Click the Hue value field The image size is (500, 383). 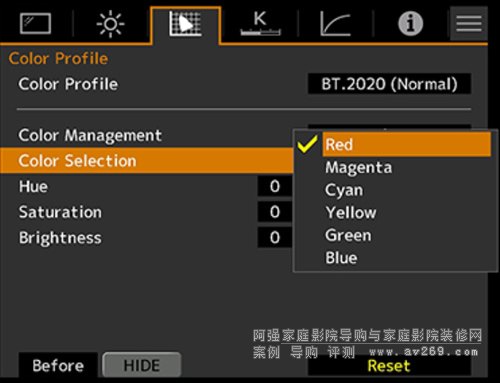[275, 186]
